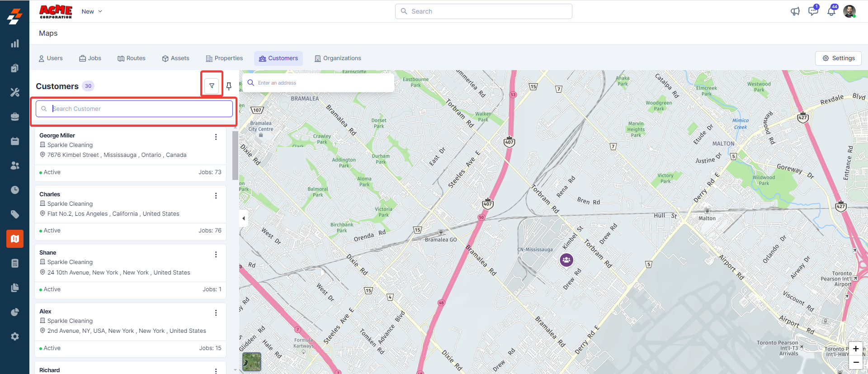
Task: Open the dashboard chart icon in sidebar
Action: click(x=15, y=43)
